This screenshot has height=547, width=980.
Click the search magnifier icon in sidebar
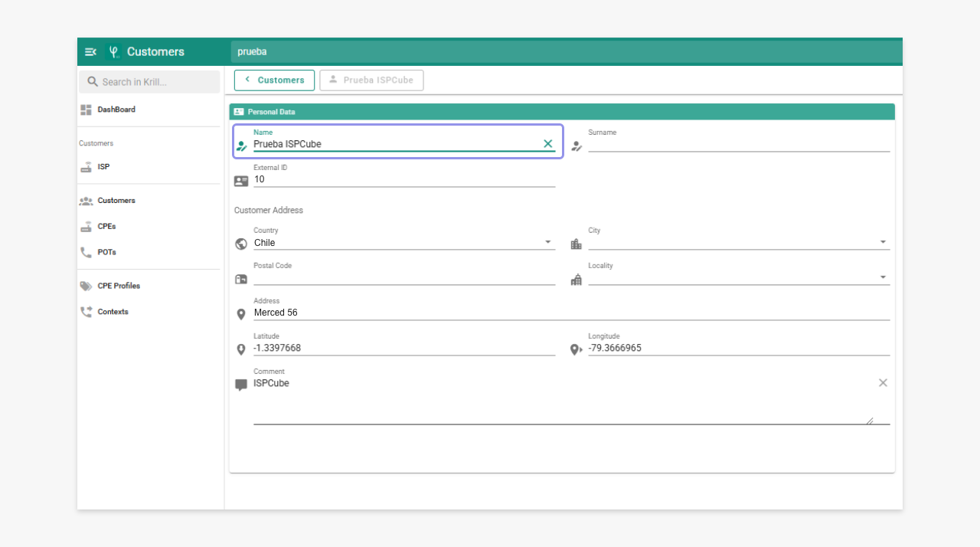[x=93, y=82]
